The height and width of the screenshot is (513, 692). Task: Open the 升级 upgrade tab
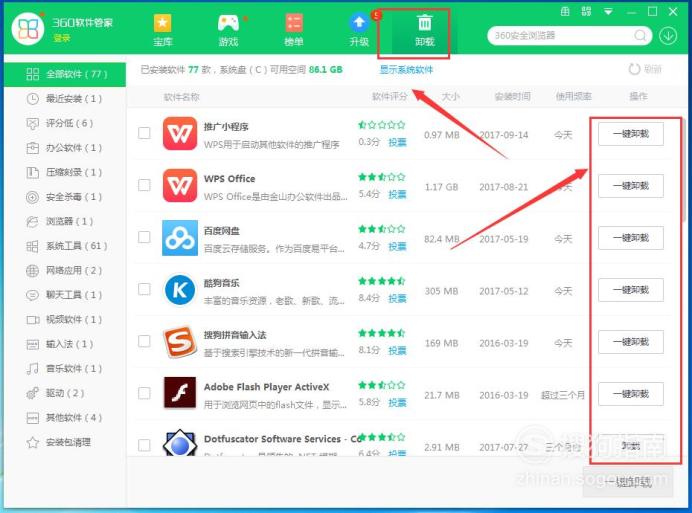[359, 30]
